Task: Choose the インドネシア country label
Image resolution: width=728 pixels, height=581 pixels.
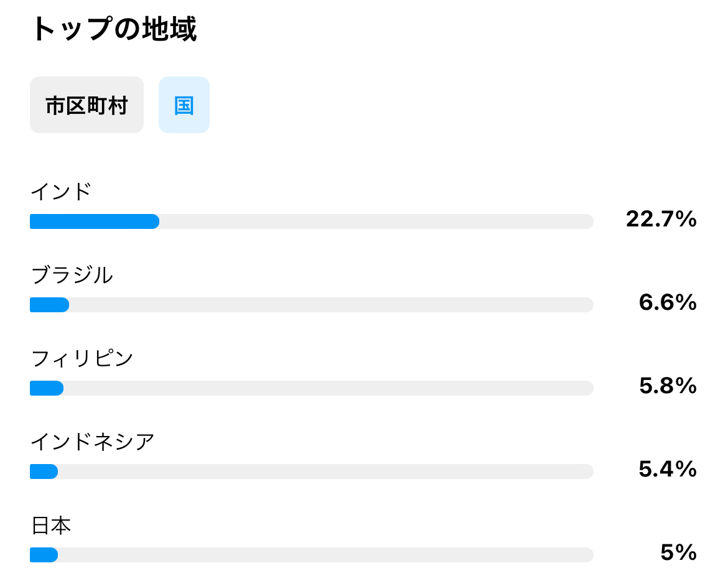Action: coord(93,442)
